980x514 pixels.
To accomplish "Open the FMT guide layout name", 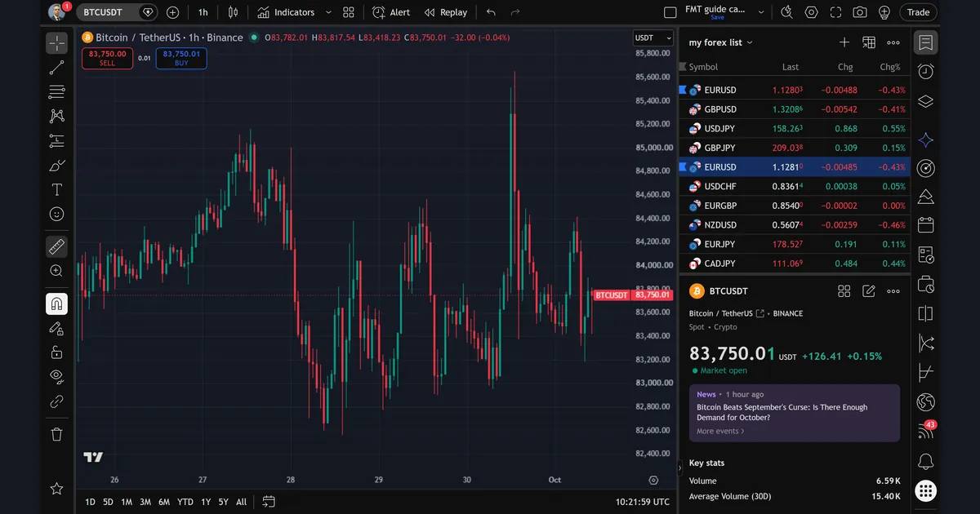I will pyautogui.click(x=714, y=10).
